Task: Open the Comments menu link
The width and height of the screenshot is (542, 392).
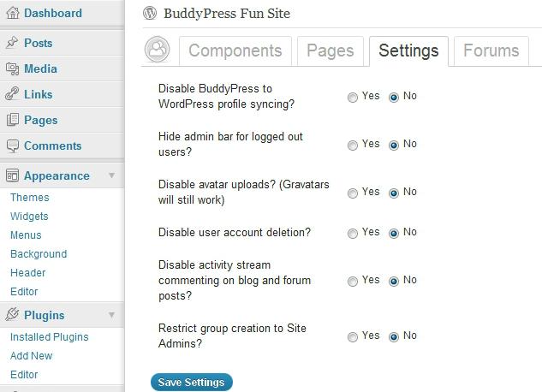Action: point(52,146)
